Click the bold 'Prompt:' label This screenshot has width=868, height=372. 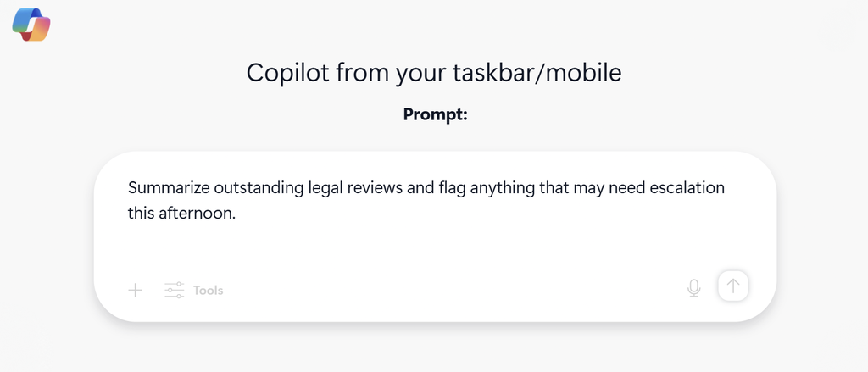pos(435,114)
